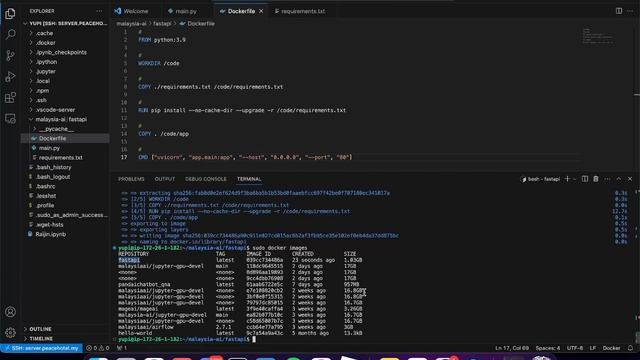Screen dimensions: 640x360
Task: Open the Accounts menu icon
Action: pos(10,312)
